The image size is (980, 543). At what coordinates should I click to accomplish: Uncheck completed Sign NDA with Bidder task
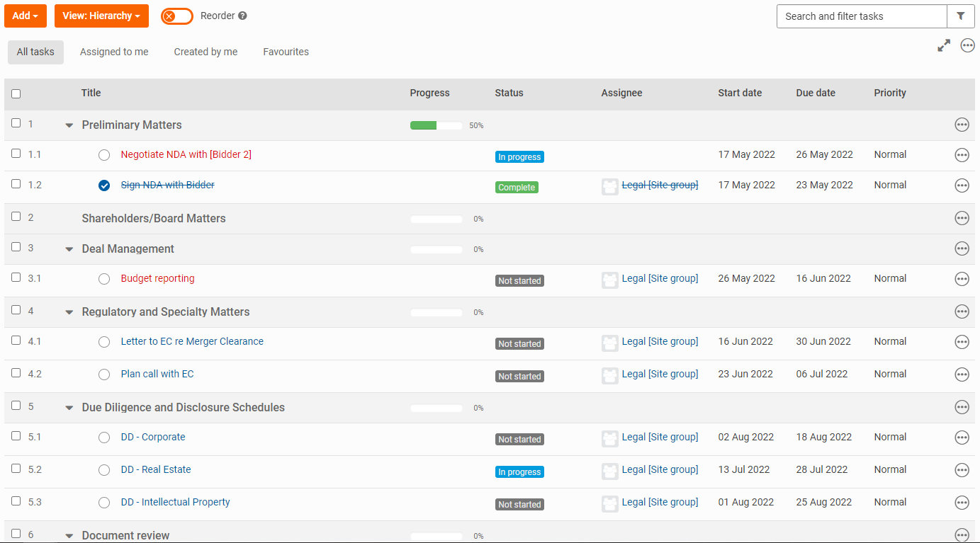pyautogui.click(x=104, y=185)
